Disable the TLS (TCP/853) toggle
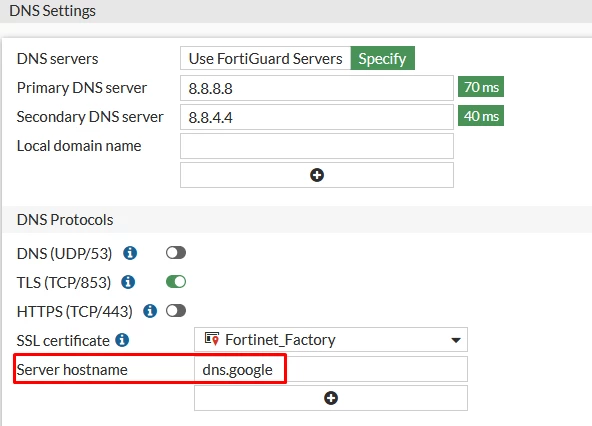The width and height of the screenshot is (592, 426). tap(176, 282)
